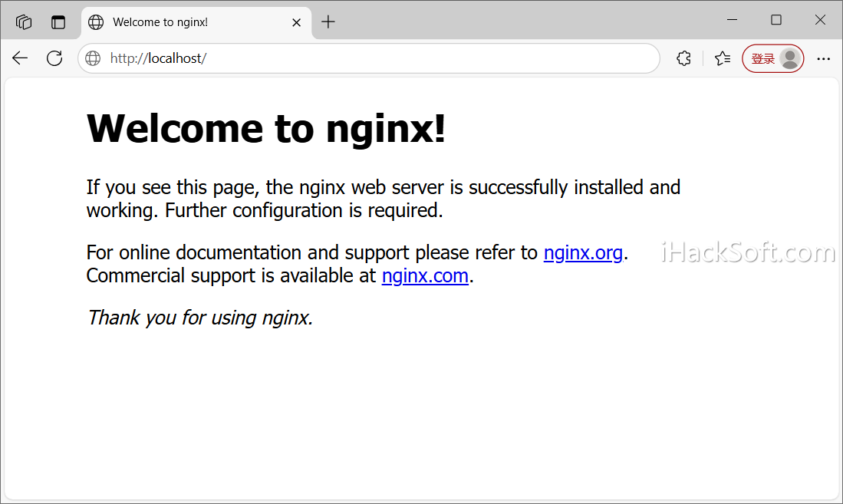The height and width of the screenshot is (504, 843).
Task: Click 'Further configuration is required.' text
Action: coord(304,210)
